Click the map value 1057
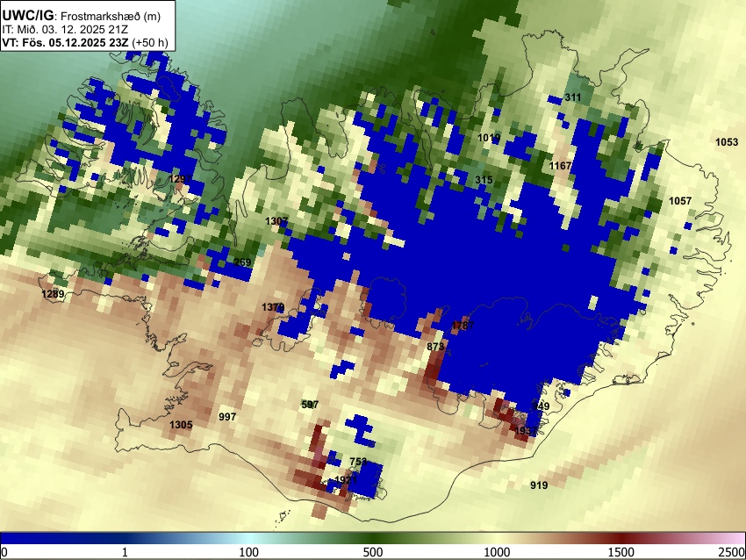The height and width of the screenshot is (560, 746). (680, 201)
